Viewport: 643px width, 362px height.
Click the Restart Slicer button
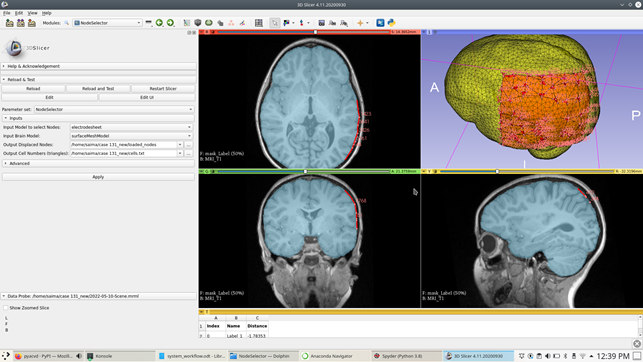163,89
